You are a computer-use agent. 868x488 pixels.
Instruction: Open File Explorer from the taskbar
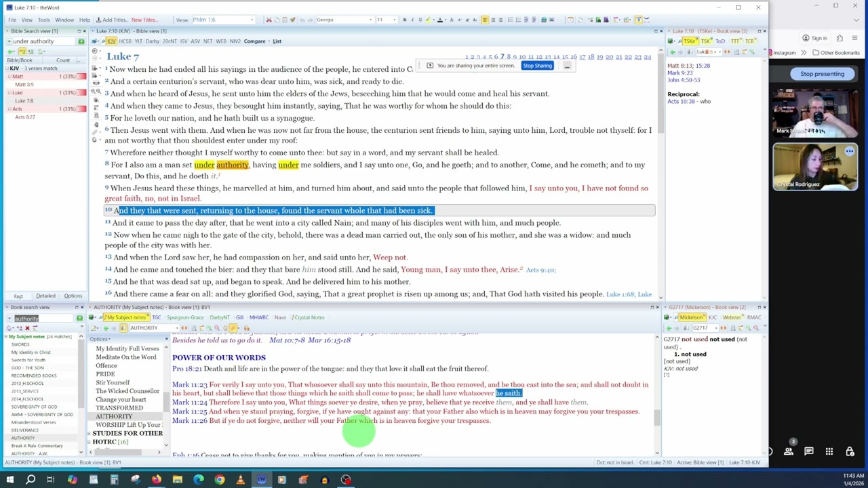[178, 480]
